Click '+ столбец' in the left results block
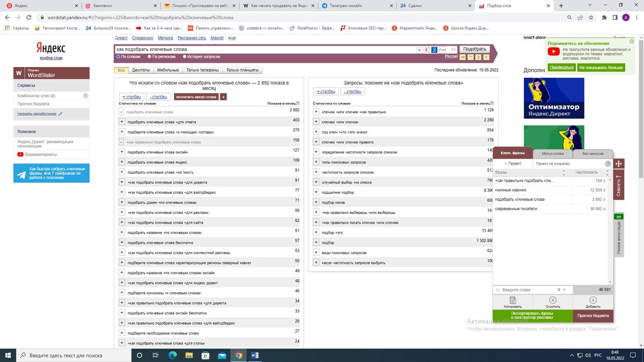This screenshot has width=644, height=362. pyautogui.click(x=130, y=97)
